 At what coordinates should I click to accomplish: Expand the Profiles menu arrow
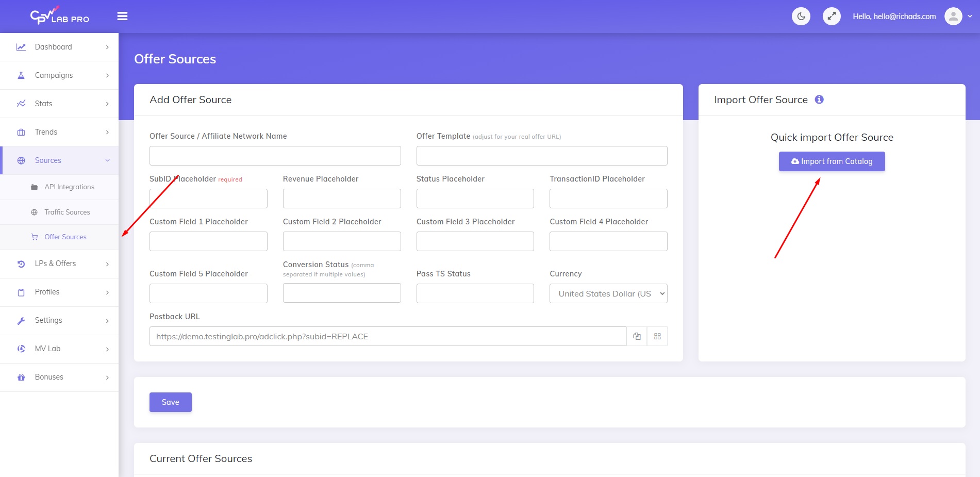107,292
